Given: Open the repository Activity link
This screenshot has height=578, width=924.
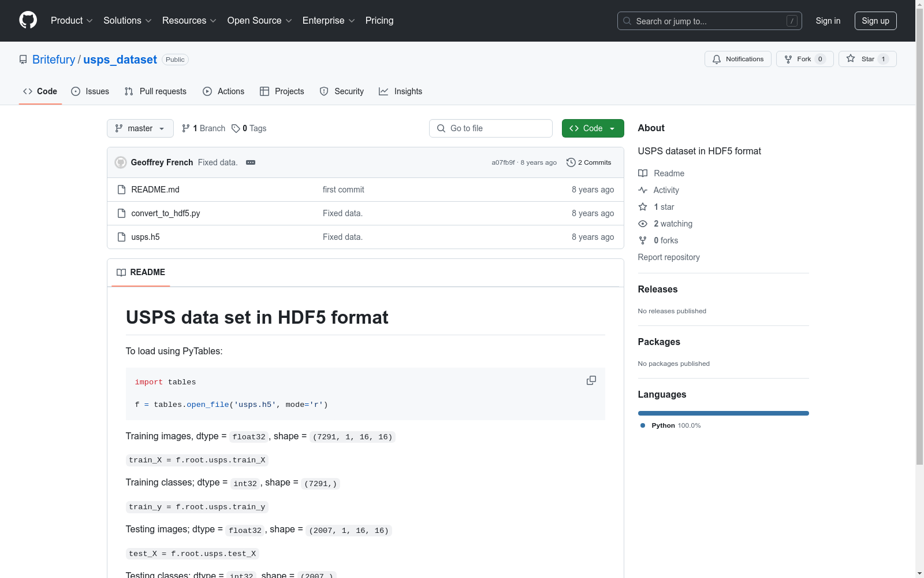Looking at the screenshot, I should [x=658, y=190].
